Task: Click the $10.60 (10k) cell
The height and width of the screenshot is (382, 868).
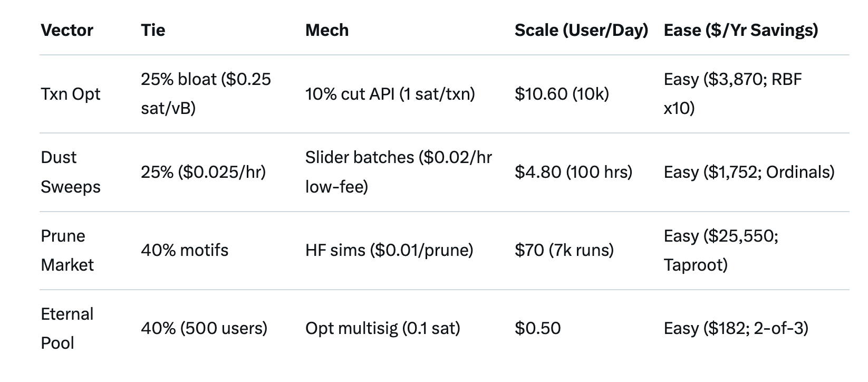Action: click(562, 94)
